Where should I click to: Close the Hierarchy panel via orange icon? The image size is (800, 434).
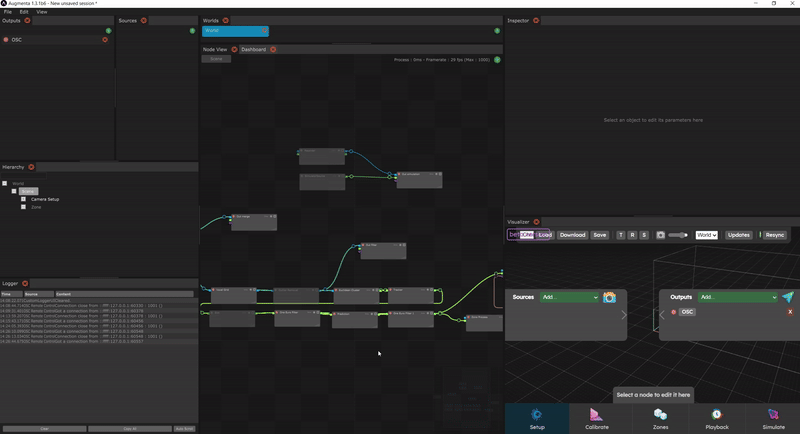point(31,167)
